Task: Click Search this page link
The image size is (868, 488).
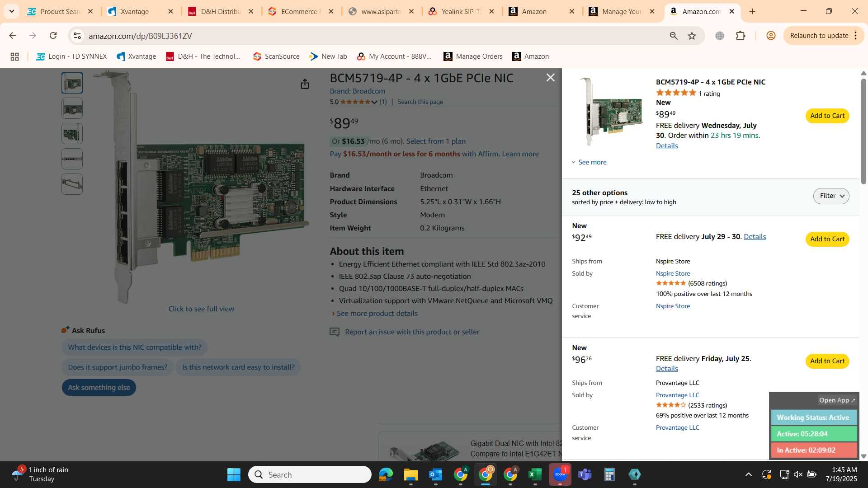Action: point(420,102)
